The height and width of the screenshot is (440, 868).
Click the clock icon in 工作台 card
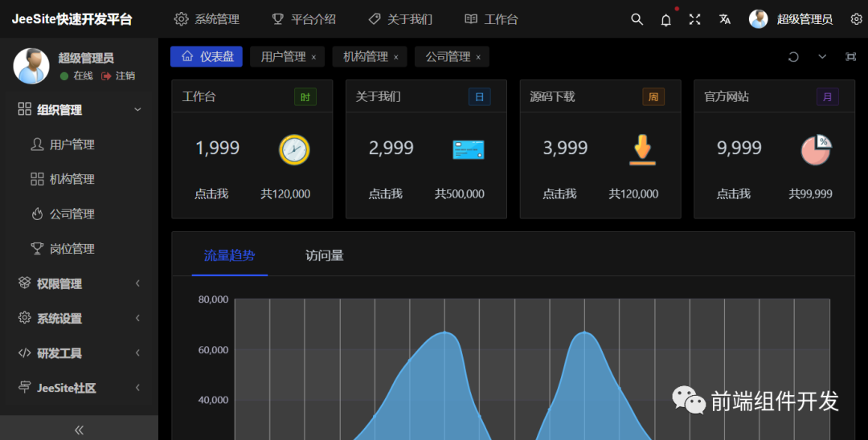[x=294, y=149]
